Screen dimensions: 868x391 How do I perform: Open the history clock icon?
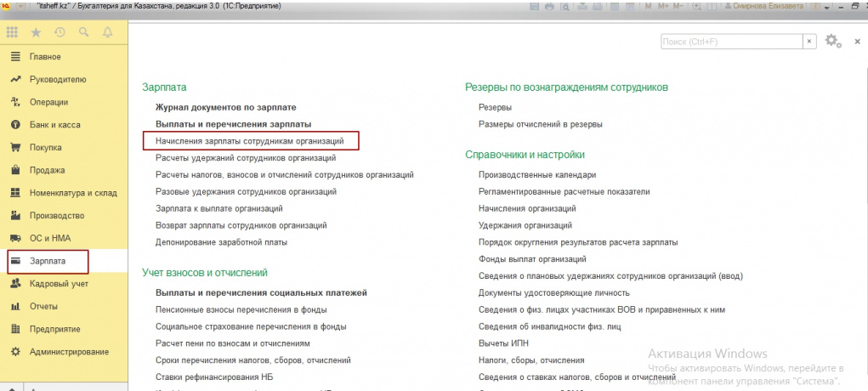[60, 32]
